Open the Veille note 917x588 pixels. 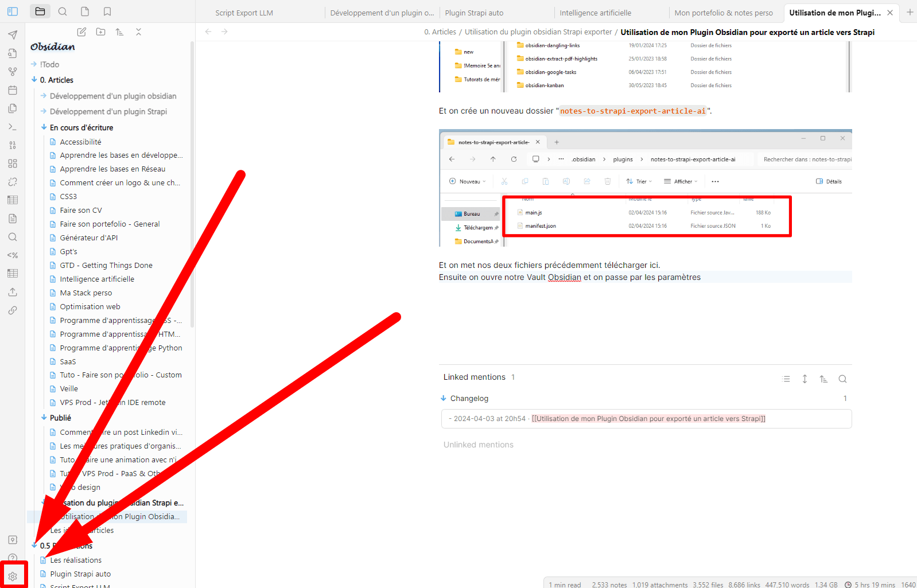69,388
